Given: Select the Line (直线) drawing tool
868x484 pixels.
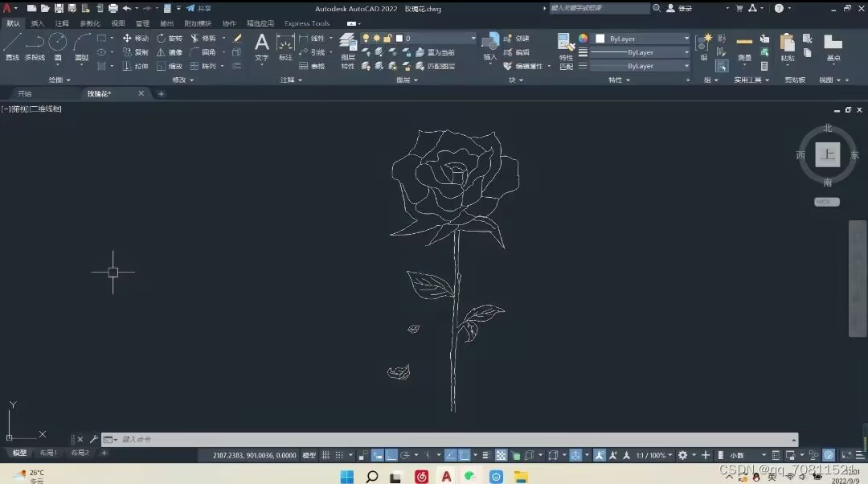Looking at the screenshot, I should coord(12,47).
